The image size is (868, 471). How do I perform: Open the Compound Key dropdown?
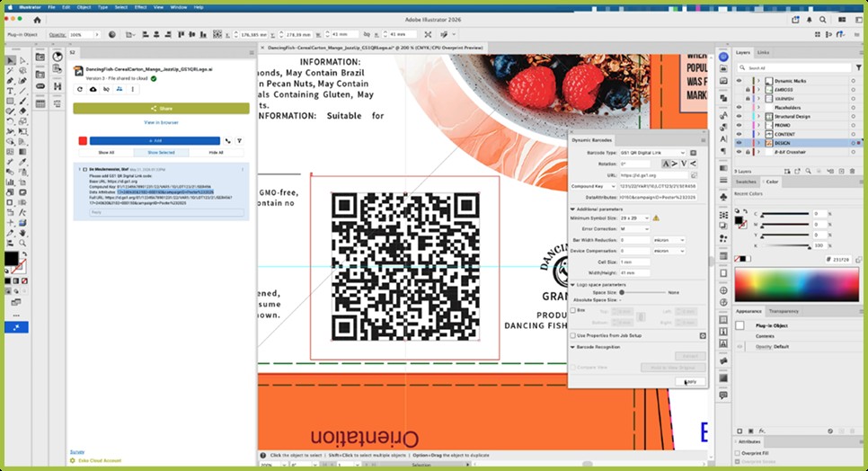593,187
